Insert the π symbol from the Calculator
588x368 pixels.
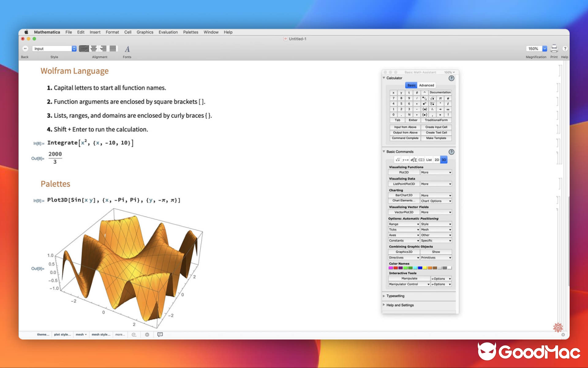coord(441,98)
